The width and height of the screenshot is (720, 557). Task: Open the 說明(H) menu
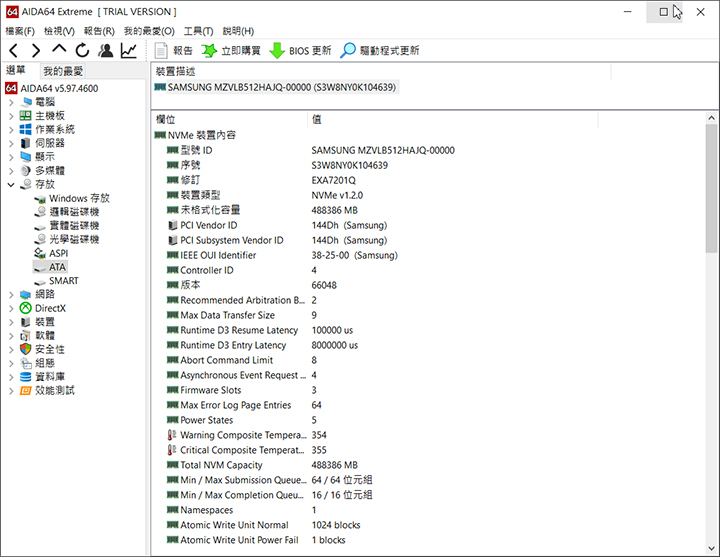pos(238,31)
